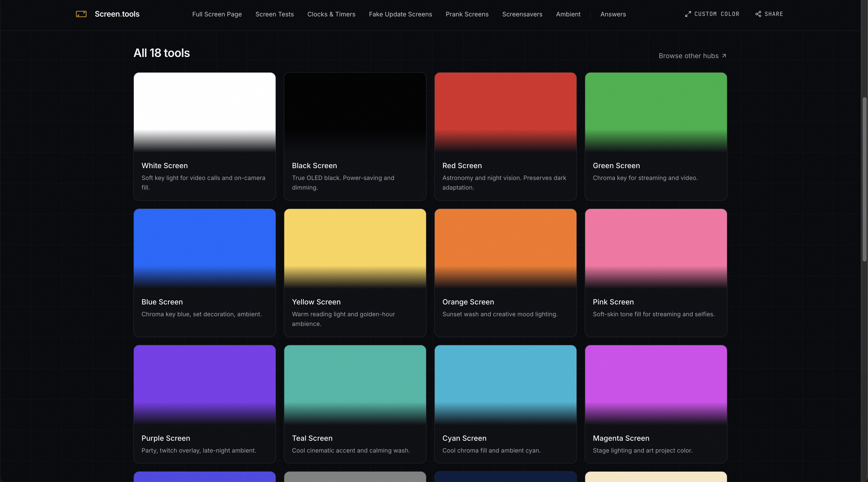Viewport: 868px width, 482px height.
Task: Click the Red Screen card title
Action: point(462,165)
